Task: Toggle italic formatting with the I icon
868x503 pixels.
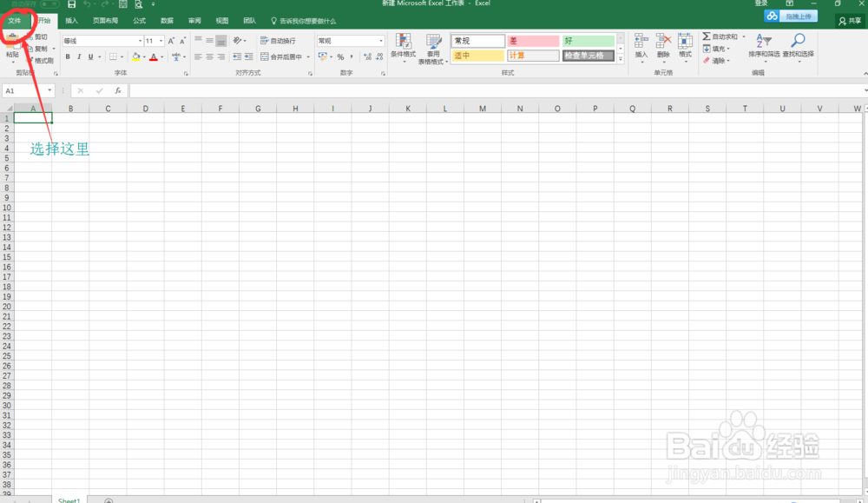Action: point(79,56)
